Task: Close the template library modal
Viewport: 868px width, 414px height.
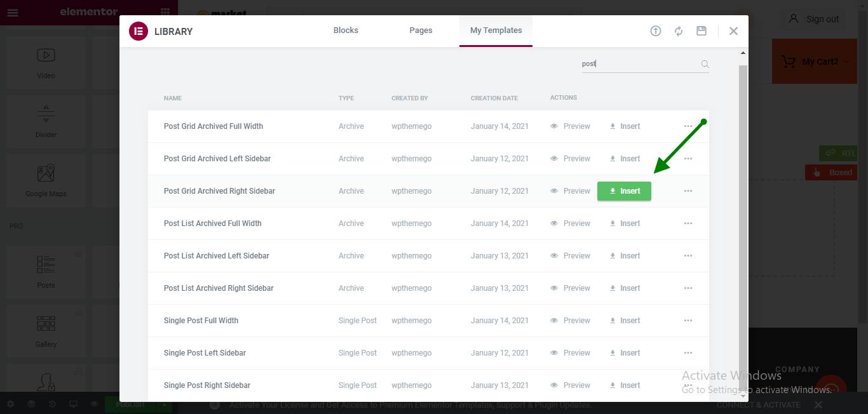Action: [x=733, y=31]
